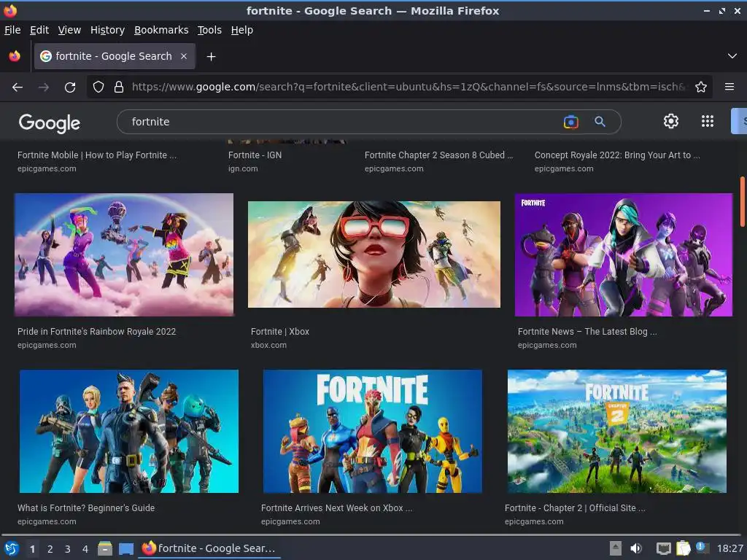Open the clipboard tray icon
Screen dimensions: 747x560
pyautogui.click(x=683, y=548)
